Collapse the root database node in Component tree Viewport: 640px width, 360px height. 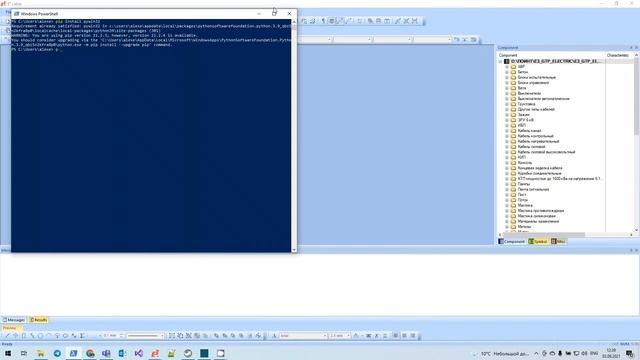pyautogui.click(x=500, y=61)
